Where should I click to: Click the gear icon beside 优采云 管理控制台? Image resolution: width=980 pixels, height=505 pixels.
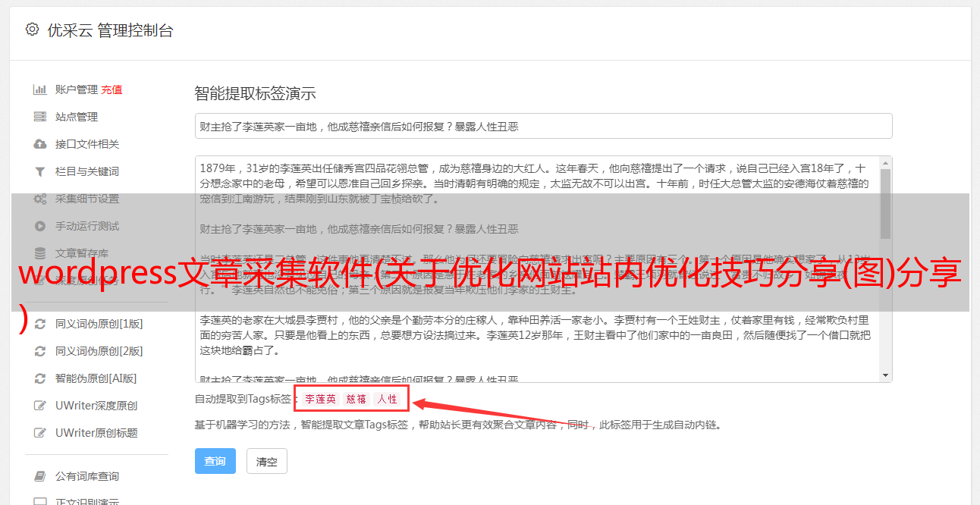[32, 30]
